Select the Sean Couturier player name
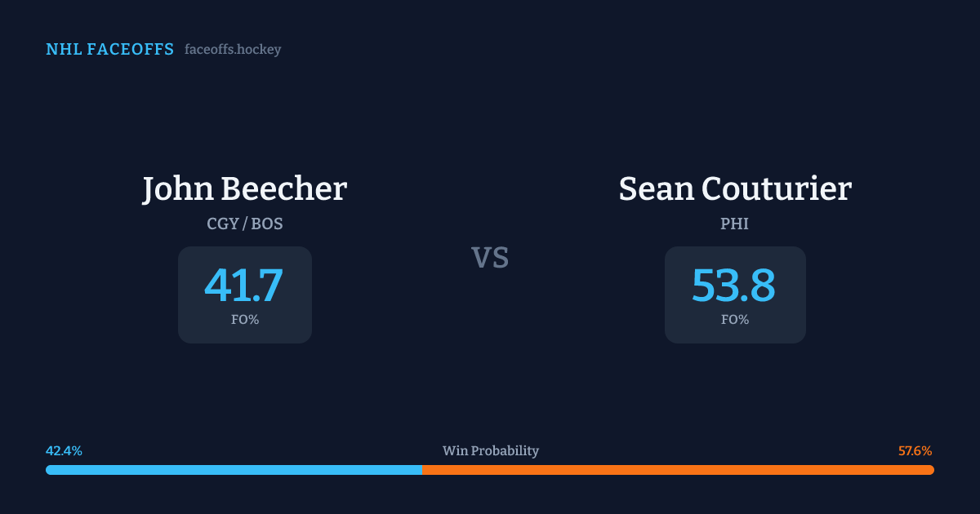Image resolution: width=980 pixels, height=514 pixels. click(x=735, y=188)
